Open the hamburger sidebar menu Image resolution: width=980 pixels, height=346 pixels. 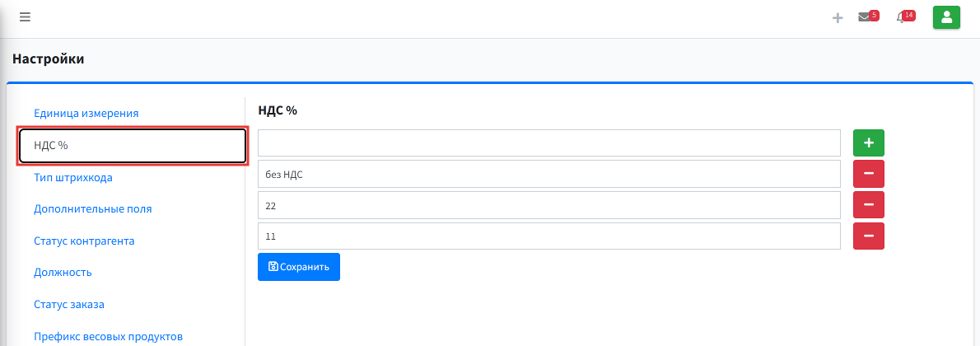coord(25,17)
